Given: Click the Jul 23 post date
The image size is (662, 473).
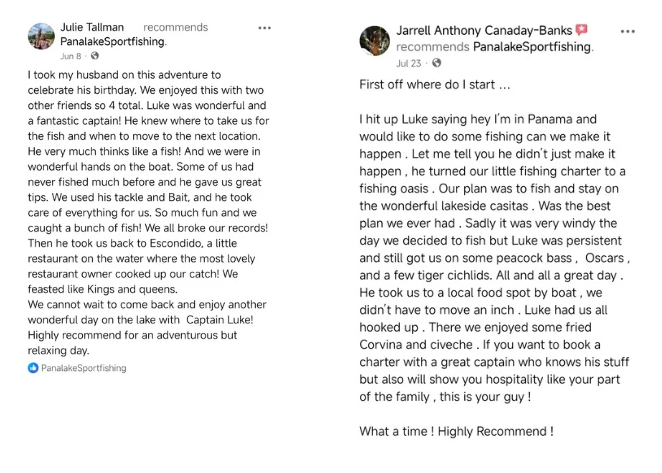Looking at the screenshot, I should pyautogui.click(x=408, y=62).
